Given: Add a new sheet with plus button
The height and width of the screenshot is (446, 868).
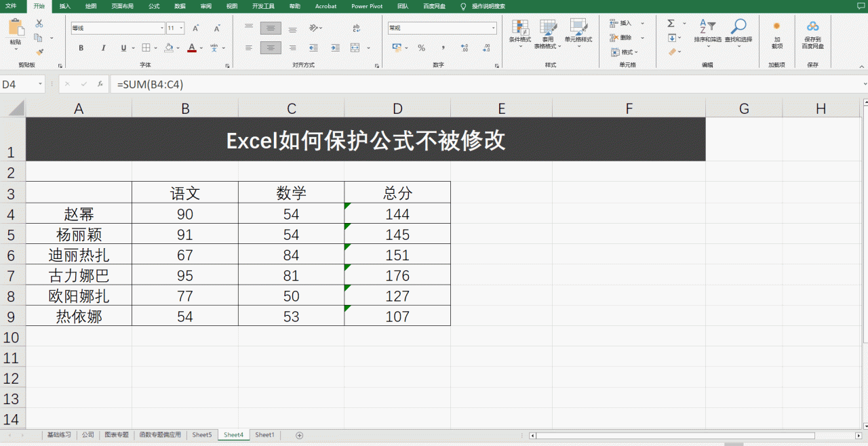Looking at the screenshot, I should [x=299, y=435].
